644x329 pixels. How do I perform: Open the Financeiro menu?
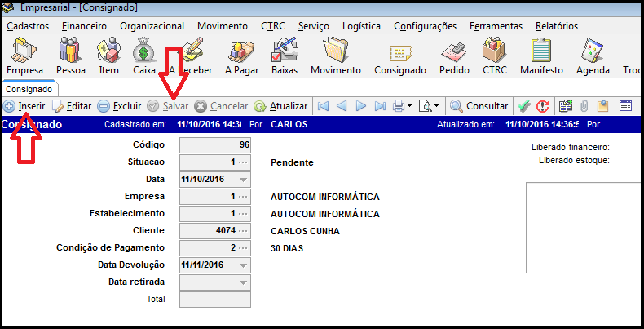(x=84, y=26)
